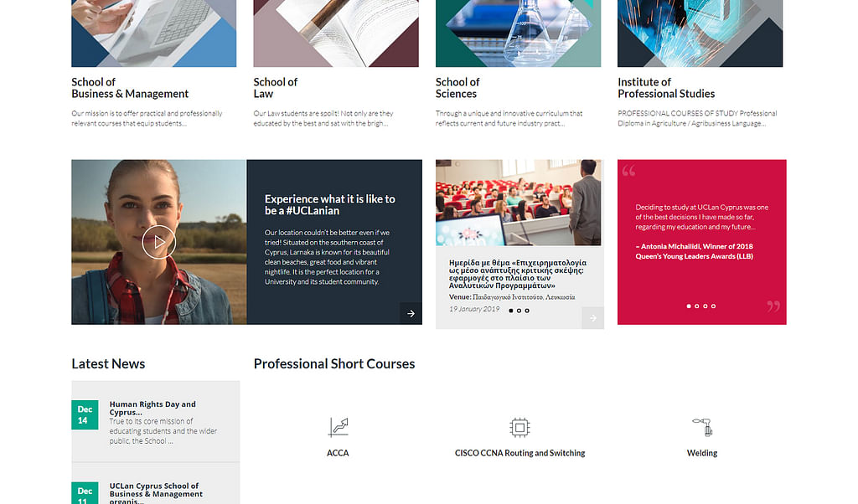Select first event carousel dot
The image size is (858, 504).
[511, 311]
